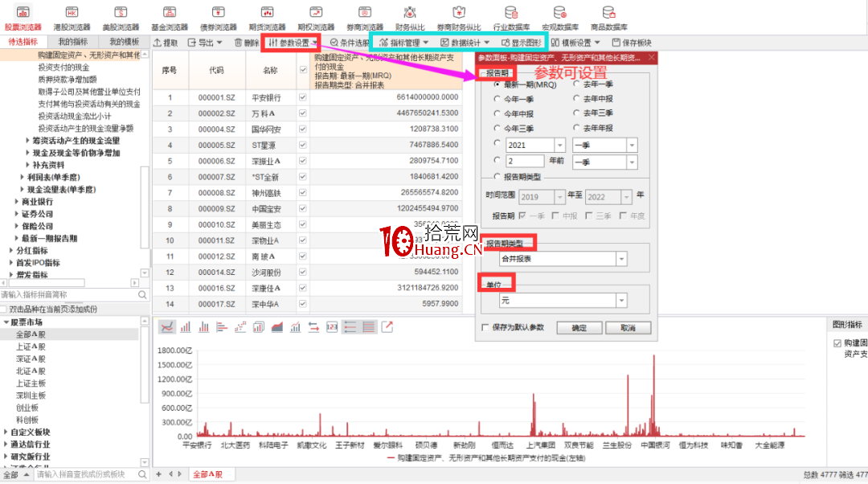Click the export chart arrow icon
Viewport: 868px width, 484px height.
tap(387, 327)
